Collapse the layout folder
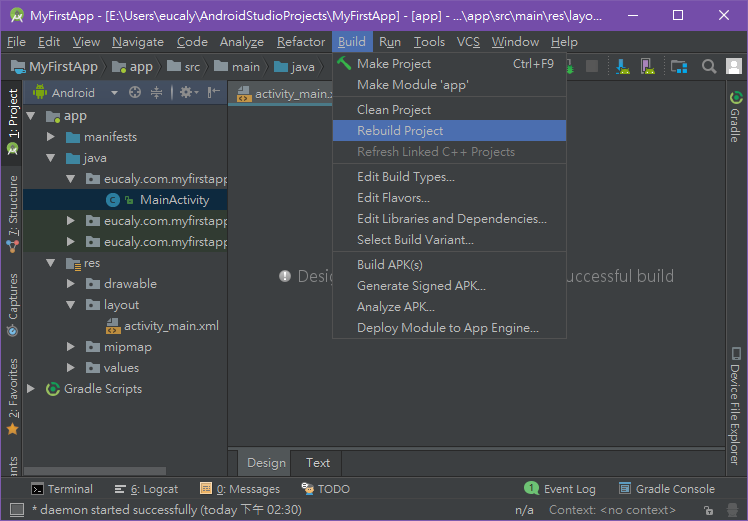 [x=71, y=305]
